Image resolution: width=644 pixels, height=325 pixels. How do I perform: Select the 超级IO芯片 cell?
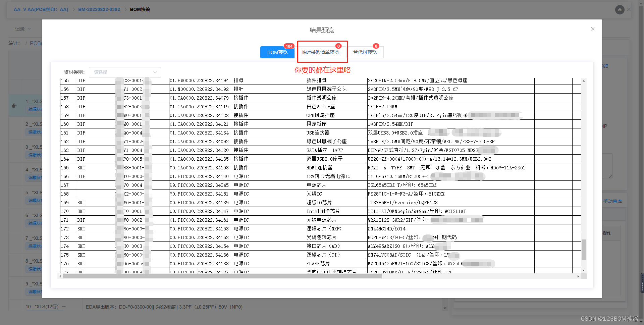pos(336,203)
